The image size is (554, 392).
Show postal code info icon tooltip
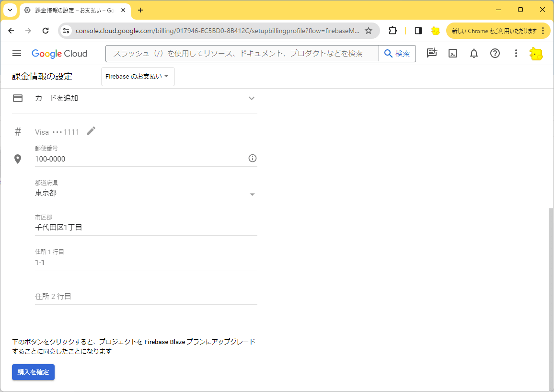tap(252, 158)
